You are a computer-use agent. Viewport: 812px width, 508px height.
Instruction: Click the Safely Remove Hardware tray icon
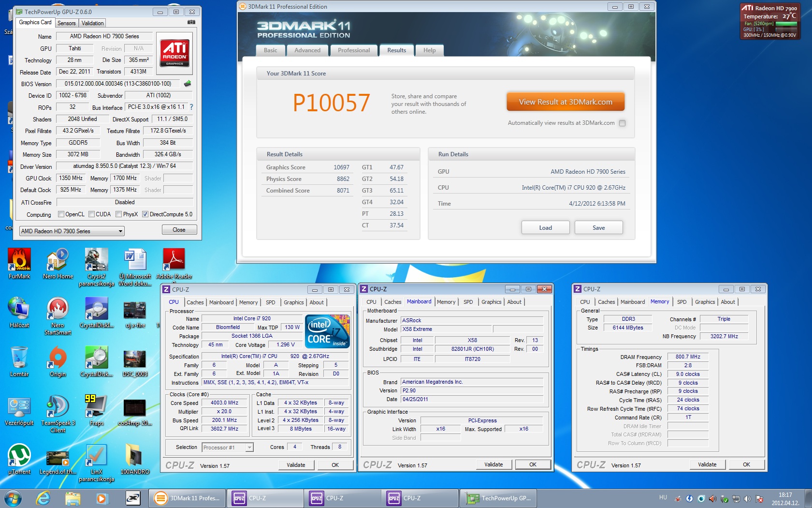pyautogui.click(x=725, y=498)
